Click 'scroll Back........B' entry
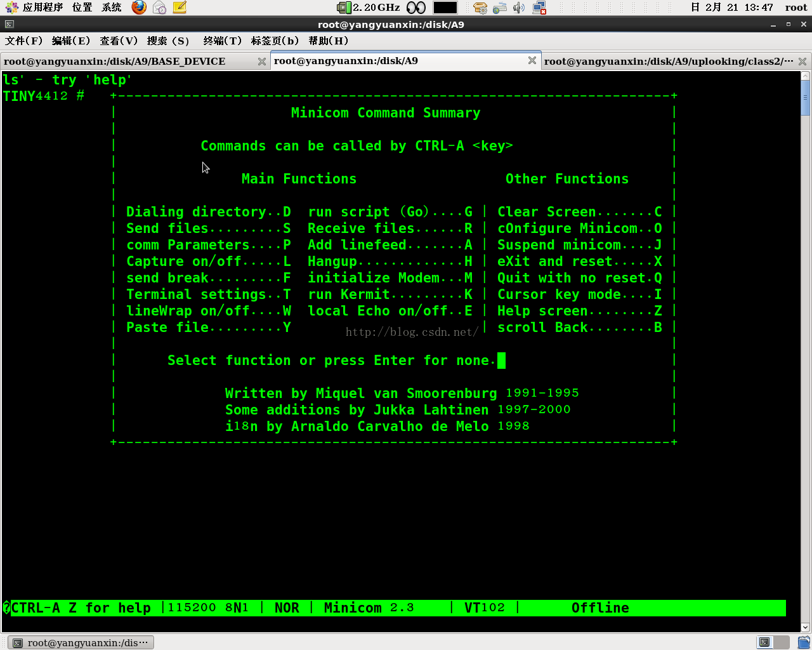 (x=580, y=328)
